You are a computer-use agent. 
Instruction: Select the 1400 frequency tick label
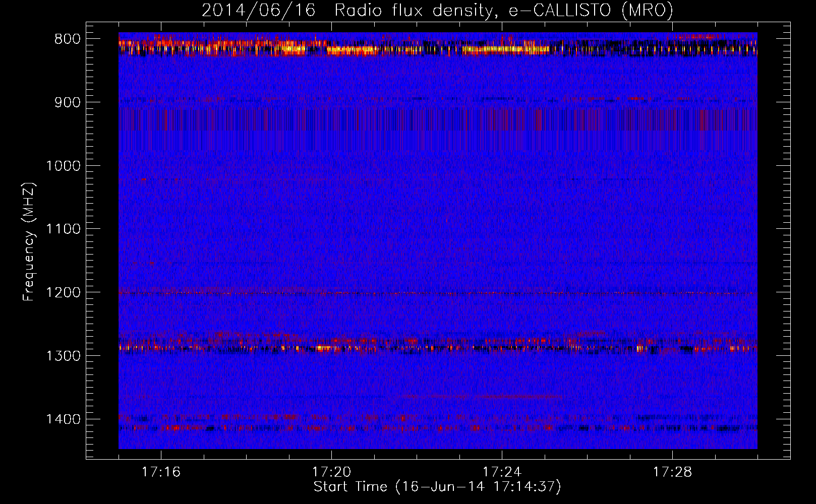tap(63, 419)
